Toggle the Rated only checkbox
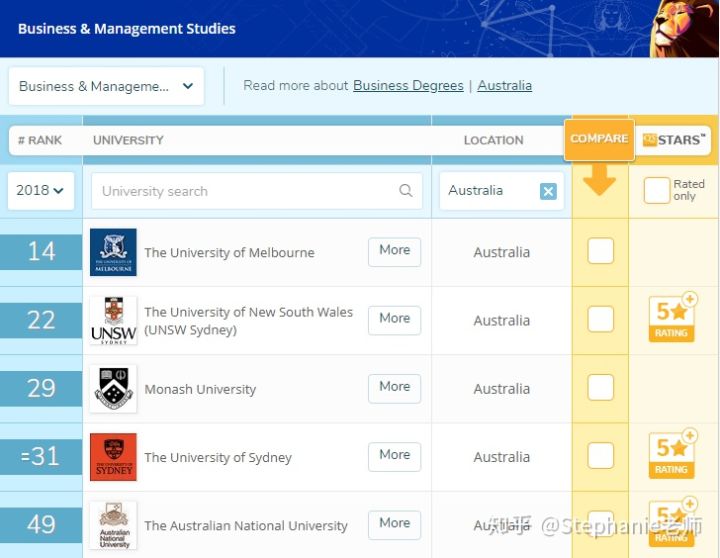Screen dimensions: 720x558 tap(657, 190)
